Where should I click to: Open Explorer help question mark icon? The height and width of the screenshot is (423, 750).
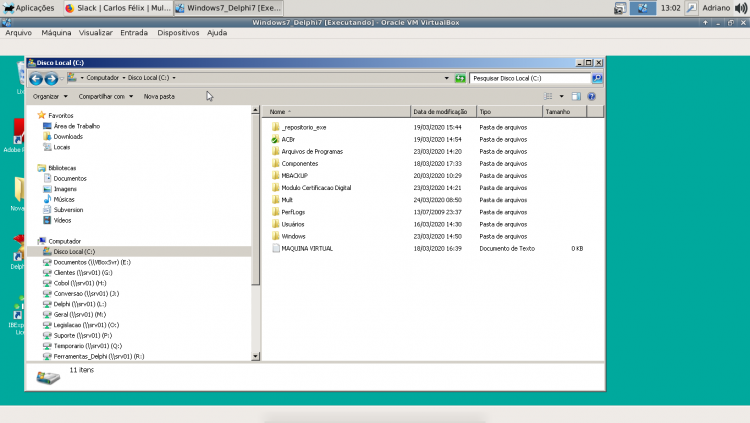[592, 96]
